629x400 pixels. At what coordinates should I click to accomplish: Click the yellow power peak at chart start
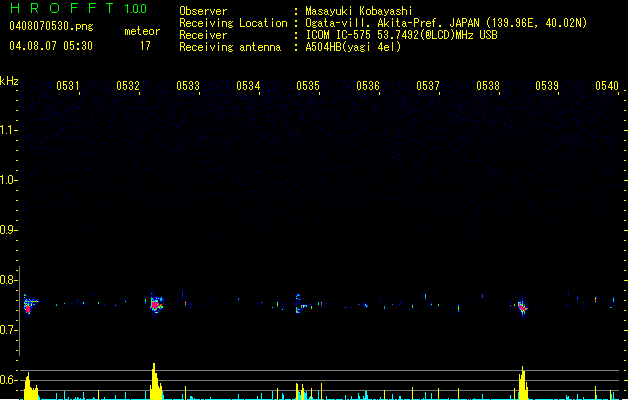tap(30, 386)
